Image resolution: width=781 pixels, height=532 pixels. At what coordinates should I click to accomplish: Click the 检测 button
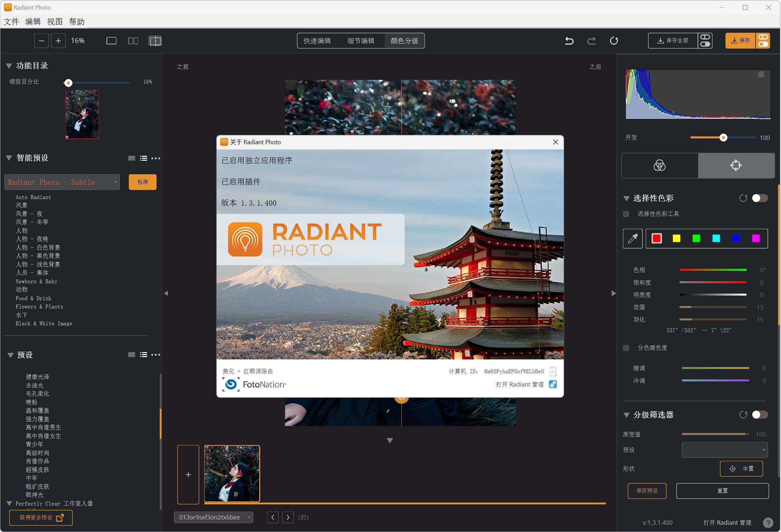[x=143, y=182]
